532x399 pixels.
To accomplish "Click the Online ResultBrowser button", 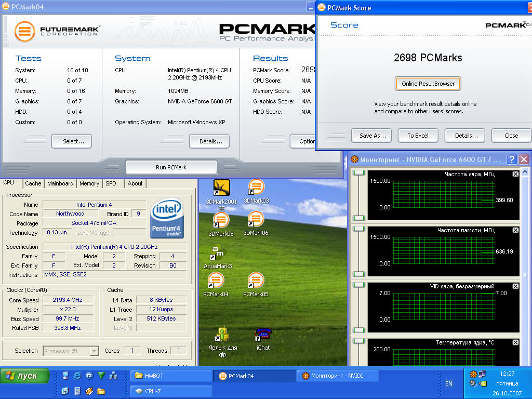I will coord(428,84).
